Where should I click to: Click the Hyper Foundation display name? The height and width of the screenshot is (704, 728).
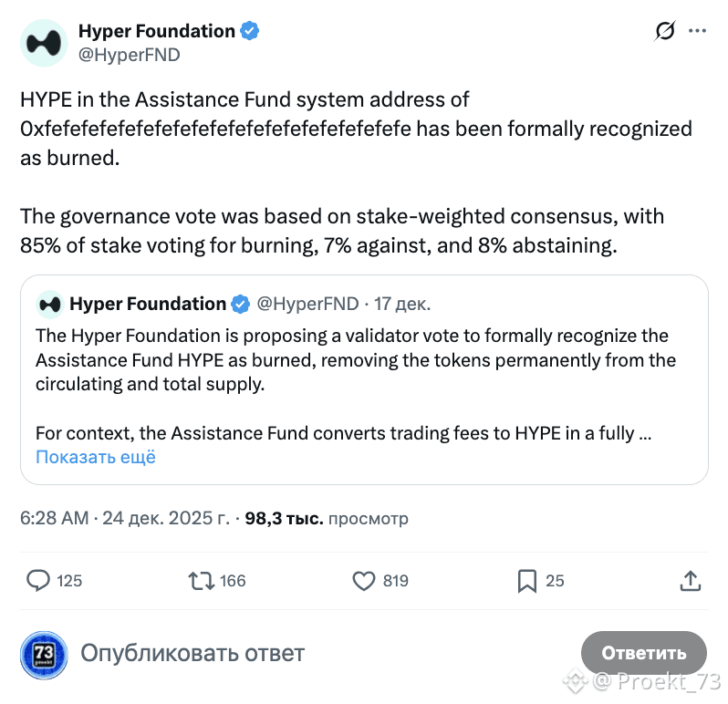click(156, 31)
